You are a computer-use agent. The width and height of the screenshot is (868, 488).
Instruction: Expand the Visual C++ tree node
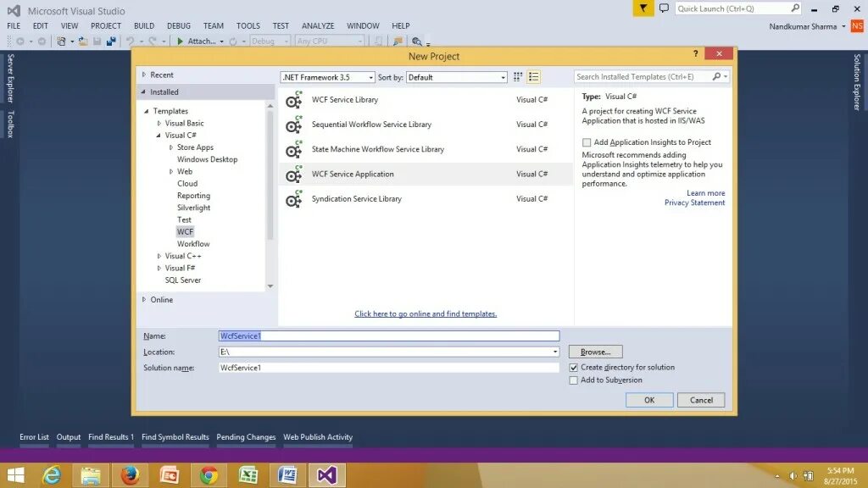tap(159, 256)
